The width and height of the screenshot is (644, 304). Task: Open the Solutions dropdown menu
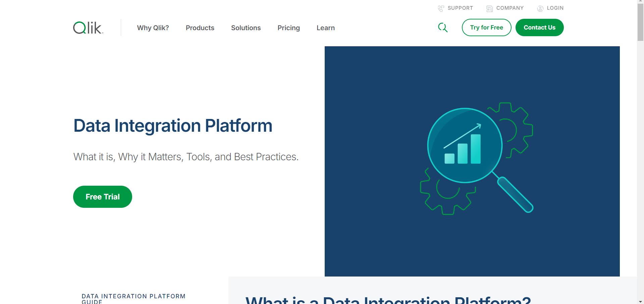point(246,28)
